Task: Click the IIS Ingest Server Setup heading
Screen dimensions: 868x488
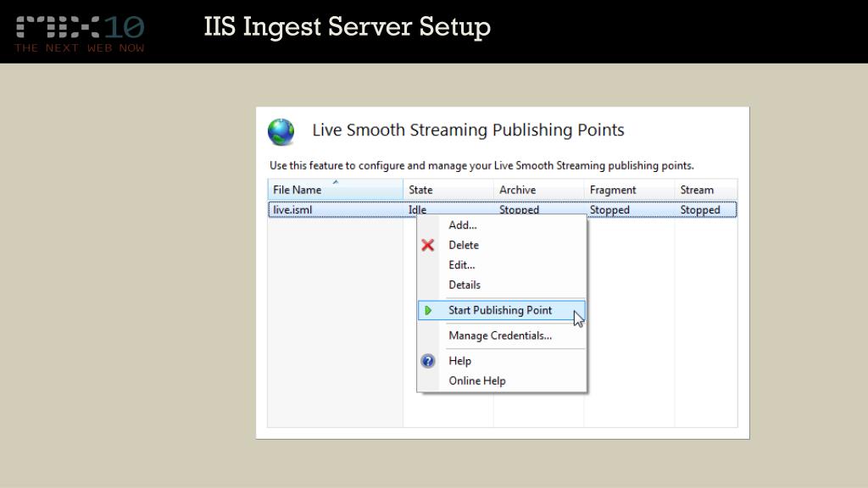Action: [347, 26]
